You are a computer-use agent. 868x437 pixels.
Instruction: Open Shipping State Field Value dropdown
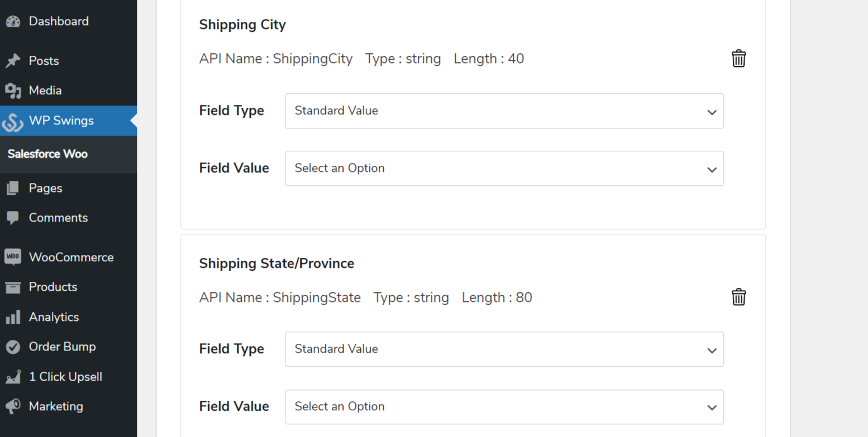click(x=504, y=407)
